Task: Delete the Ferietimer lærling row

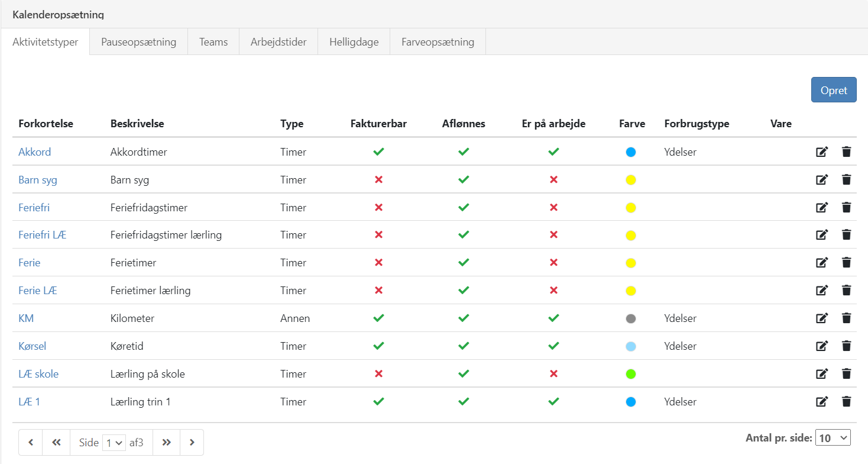Action: click(x=846, y=291)
